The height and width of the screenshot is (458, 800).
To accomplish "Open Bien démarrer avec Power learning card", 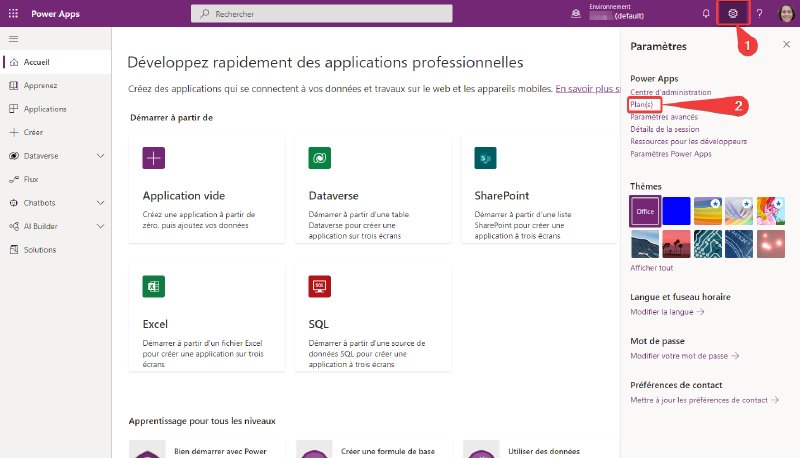I will (x=207, y=449).
